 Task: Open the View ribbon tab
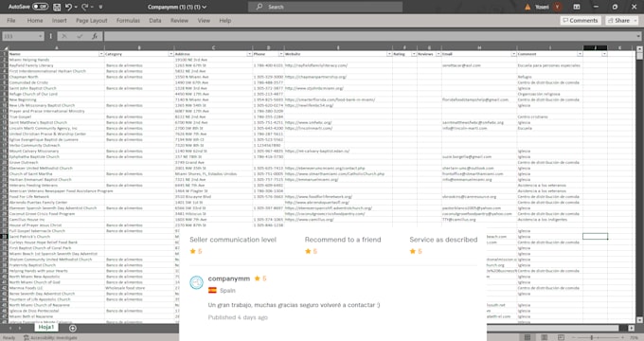coord(204,20)
